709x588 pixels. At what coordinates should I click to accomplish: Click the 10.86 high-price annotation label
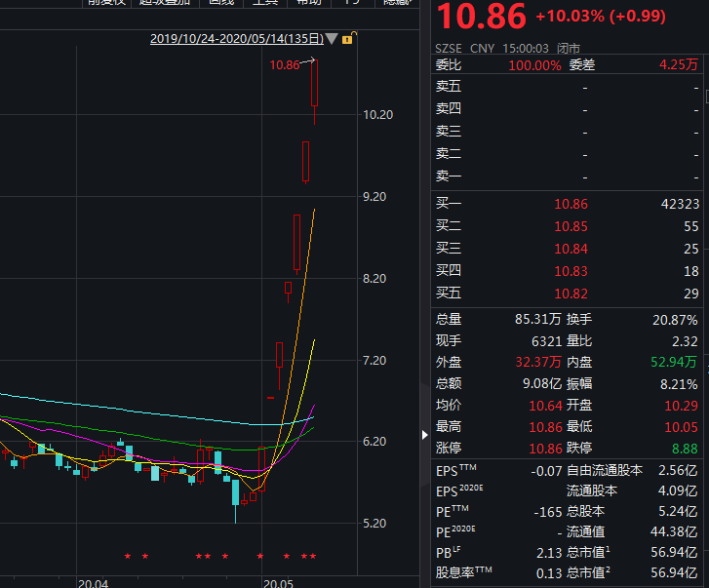[x=284, y=65]
